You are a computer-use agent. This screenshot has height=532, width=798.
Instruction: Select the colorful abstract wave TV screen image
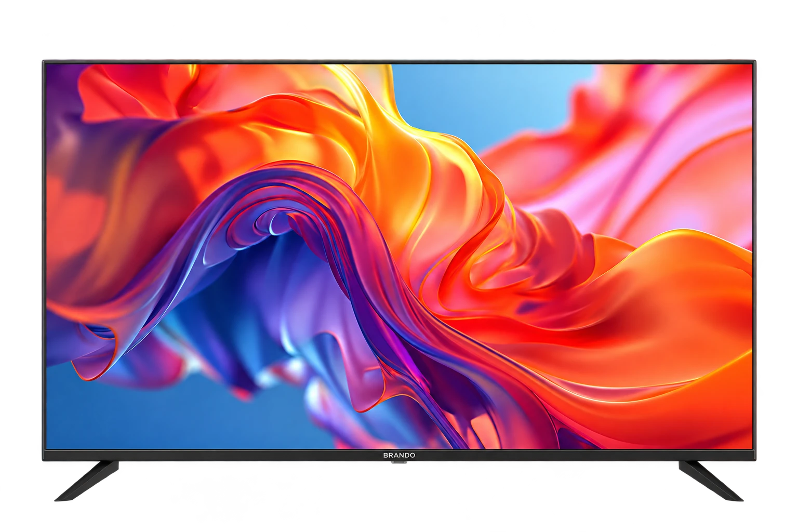tap(399, 256)
